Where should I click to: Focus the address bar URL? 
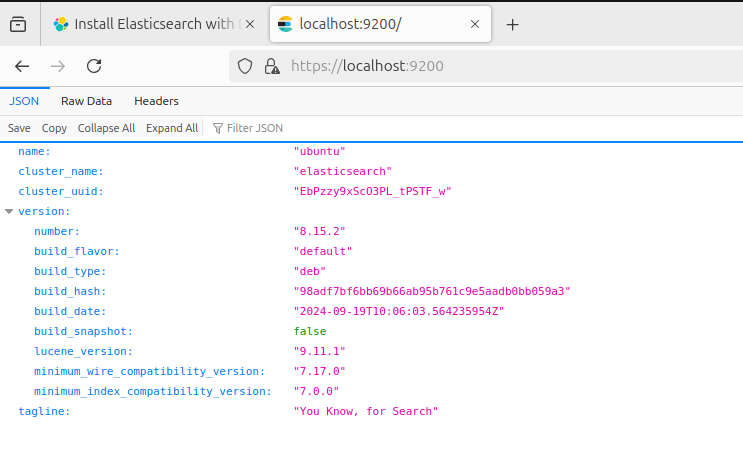(367, 66)
